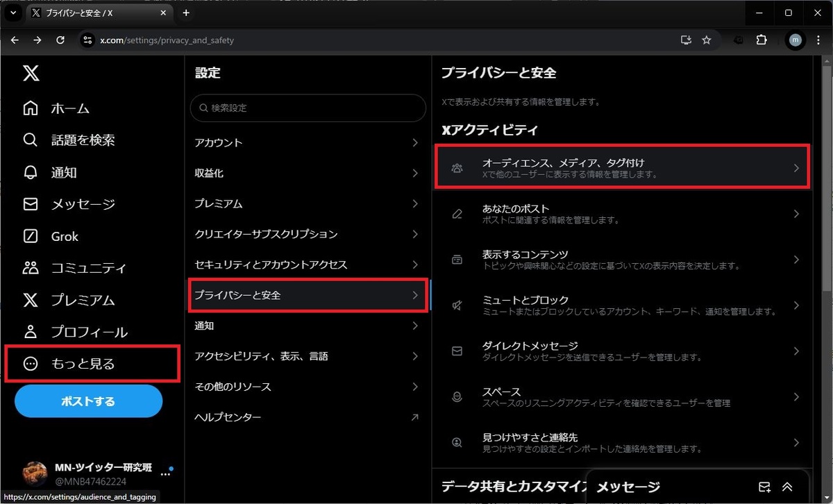Expand アクセシビリティ、表示、言語 chevron
This screenshot has width=833, height=504.
[415, 356]
